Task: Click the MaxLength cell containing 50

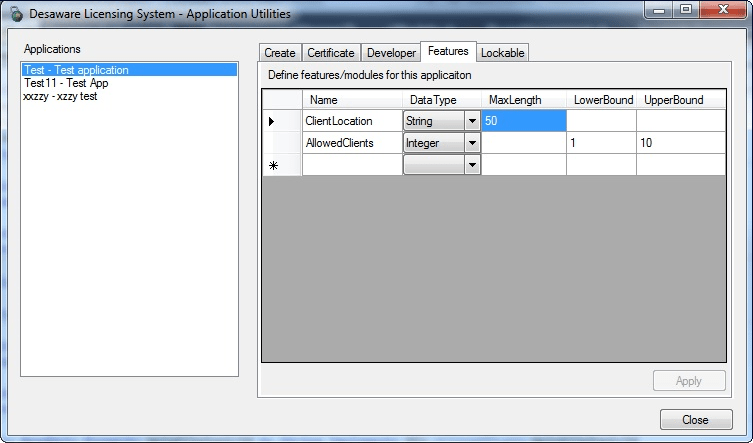Action: (524, 121)
